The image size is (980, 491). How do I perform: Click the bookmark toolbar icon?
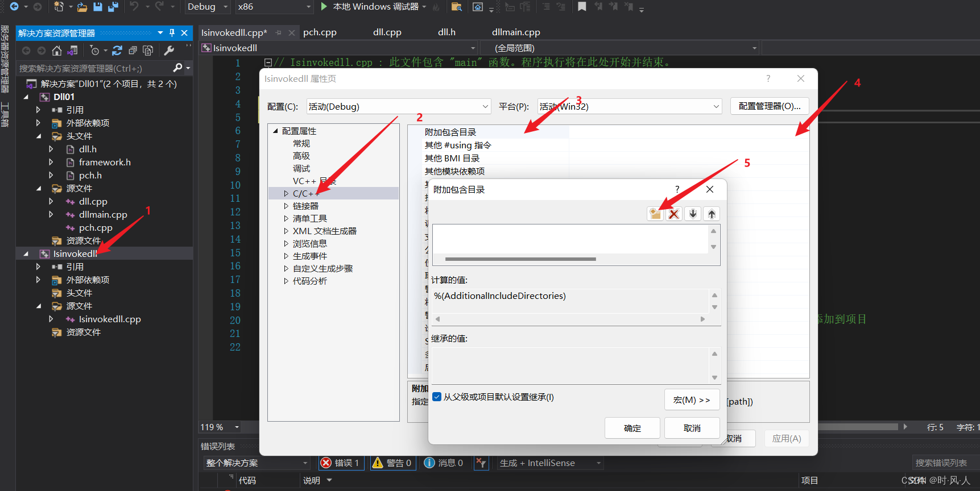click(582, 6)
